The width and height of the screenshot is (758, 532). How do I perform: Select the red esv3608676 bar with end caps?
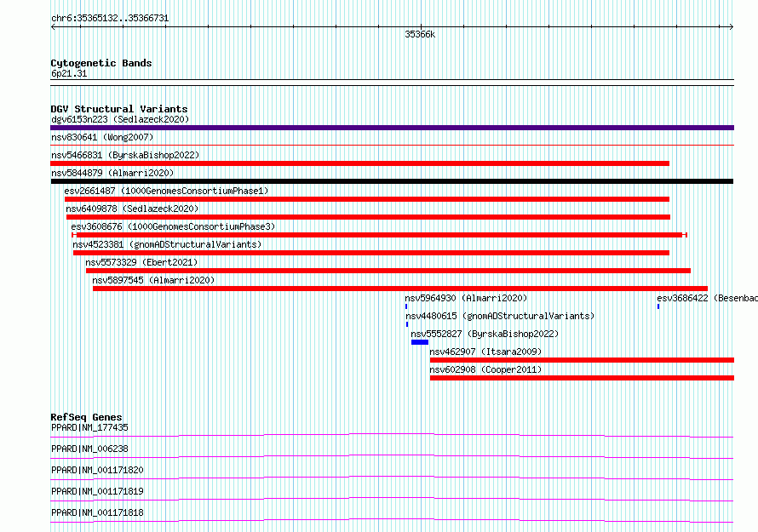tap(380, 235)
